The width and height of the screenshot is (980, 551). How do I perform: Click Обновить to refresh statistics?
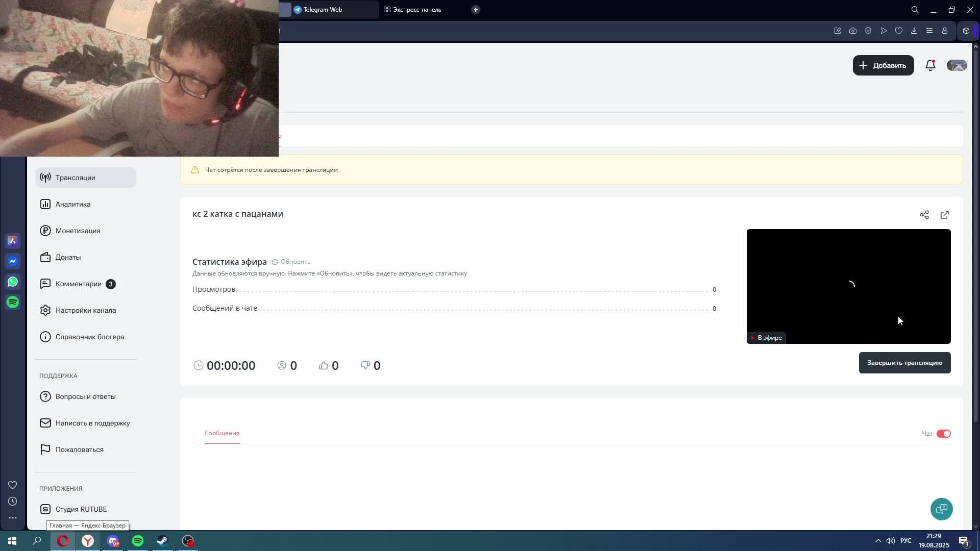tap(291, 262)
